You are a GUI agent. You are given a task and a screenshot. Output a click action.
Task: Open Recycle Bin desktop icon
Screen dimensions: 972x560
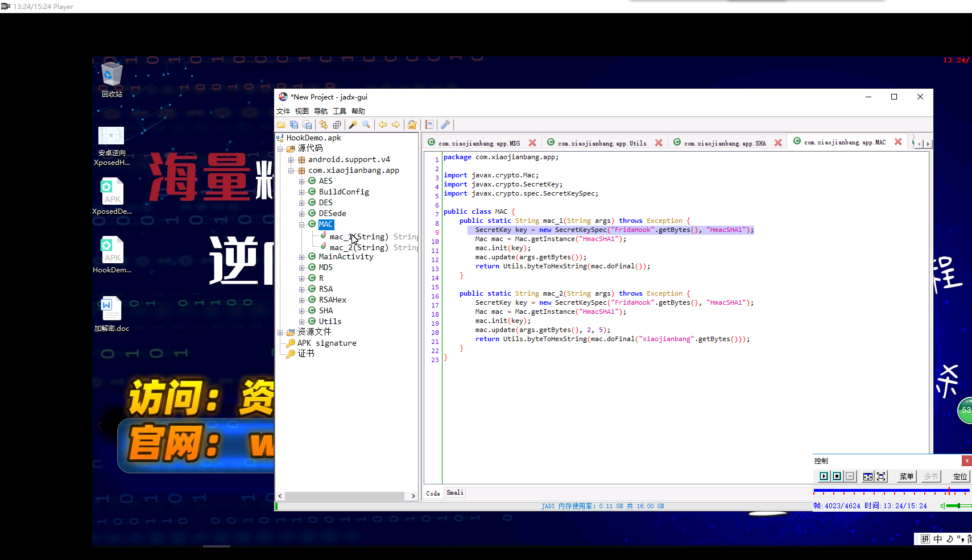point(111,80)
